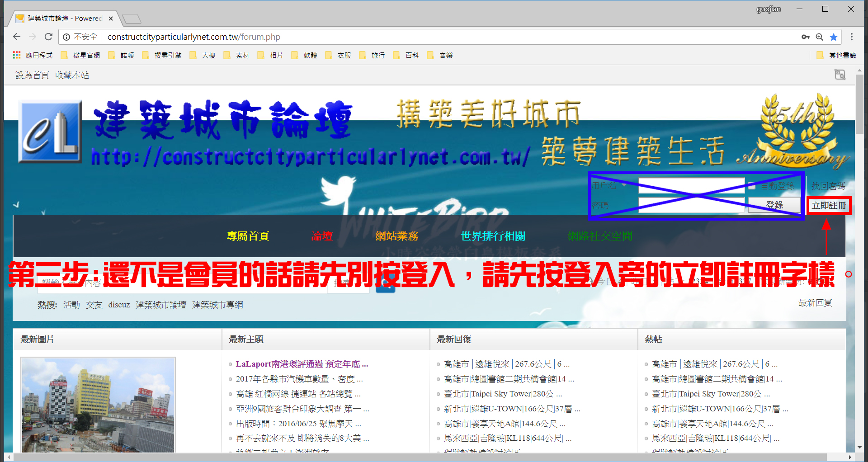This screenshot has width=868, height=462.
Task: Click the page-width toggle icon at top right
Action: click(840, 75)
